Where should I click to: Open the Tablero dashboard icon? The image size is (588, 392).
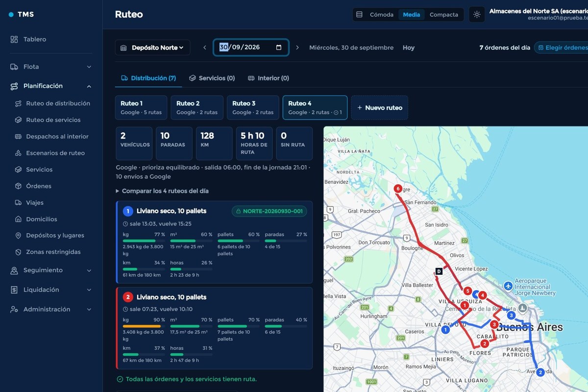(x=14, y=39)
